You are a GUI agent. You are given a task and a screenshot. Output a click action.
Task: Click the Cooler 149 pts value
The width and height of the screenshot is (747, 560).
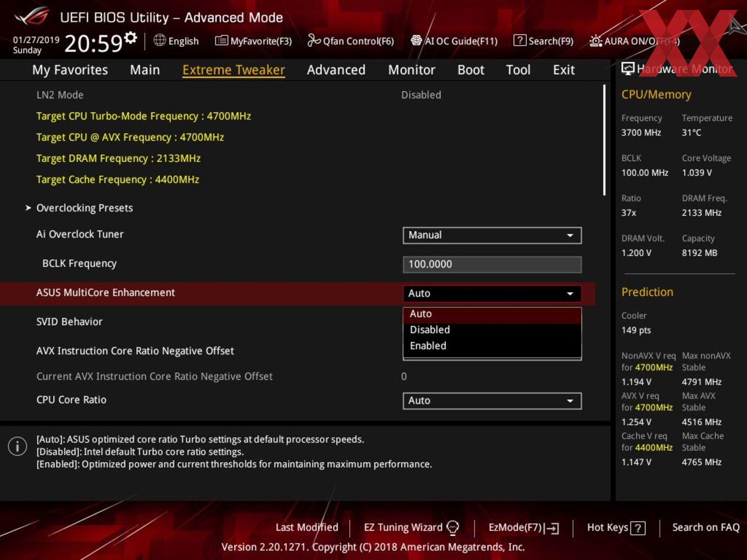636,330
